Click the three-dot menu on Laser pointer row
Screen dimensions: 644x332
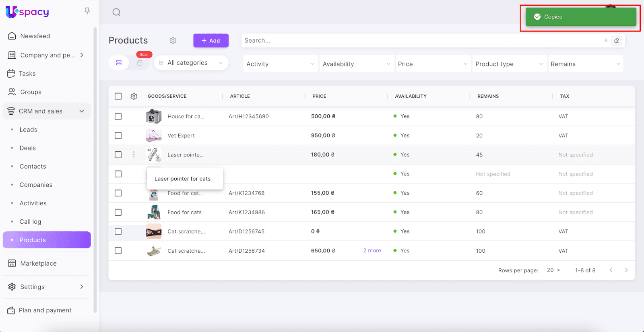tap(134, 155)
